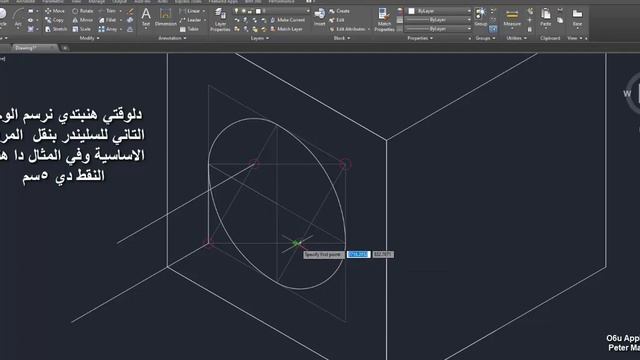
Task: Expand the Block panel
Action: [342, 38]
